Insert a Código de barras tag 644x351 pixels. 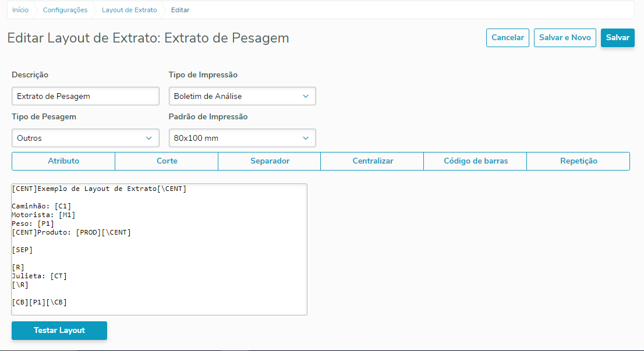(x=475, y=161)
